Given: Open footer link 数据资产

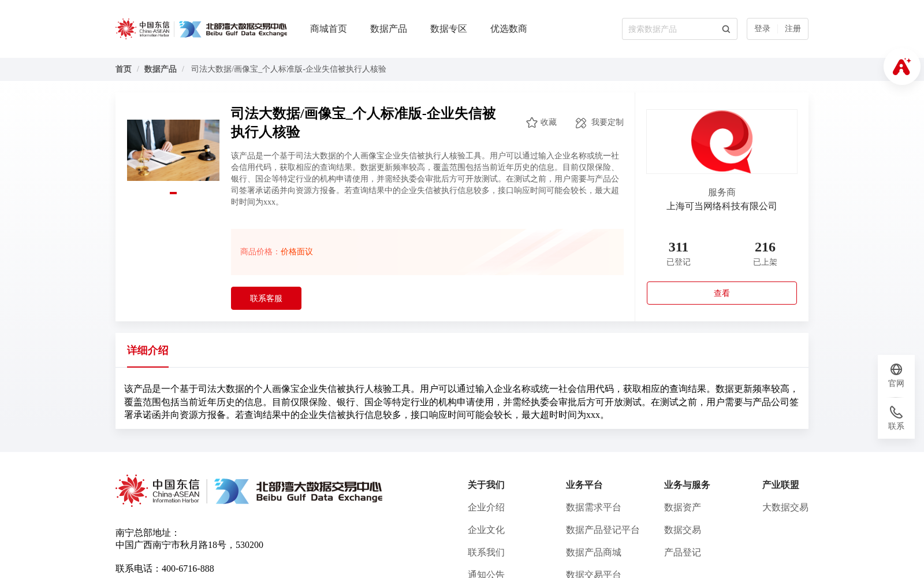Looking at the screenshot, I should click(x=683, y=507).
